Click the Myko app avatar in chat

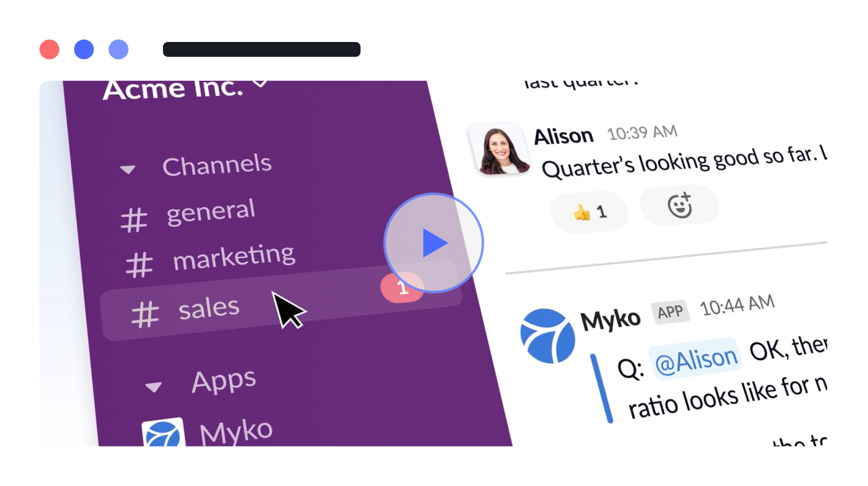(548, 335)
